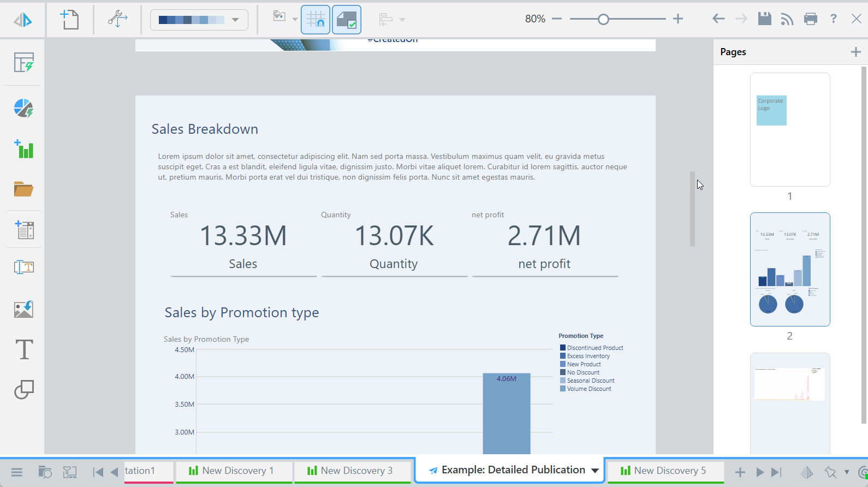Insert an image into the page

pos(23,310)
